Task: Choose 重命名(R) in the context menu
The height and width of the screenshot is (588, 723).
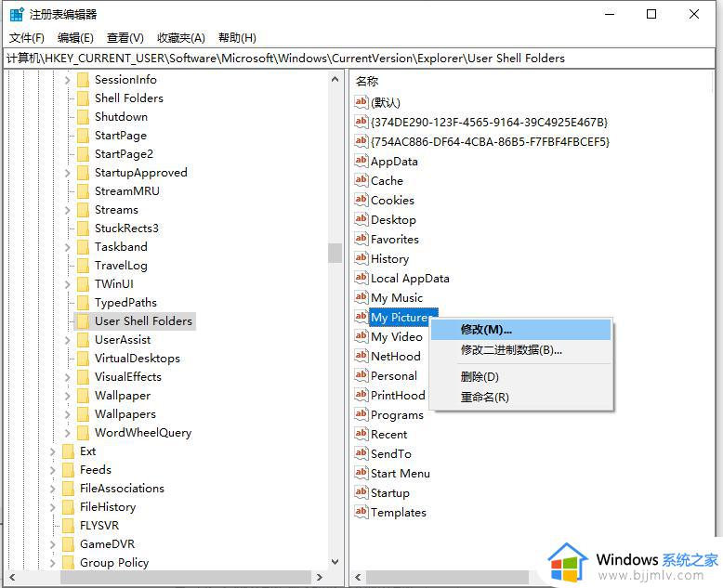Action: tap(520, 398)
